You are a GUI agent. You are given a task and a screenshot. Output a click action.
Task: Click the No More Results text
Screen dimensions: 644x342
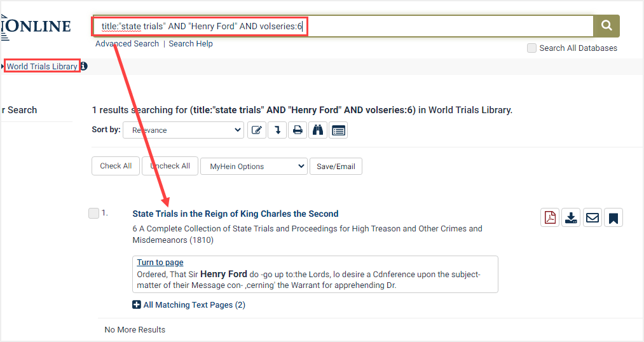pyautogui.click(x=135, y=330)
